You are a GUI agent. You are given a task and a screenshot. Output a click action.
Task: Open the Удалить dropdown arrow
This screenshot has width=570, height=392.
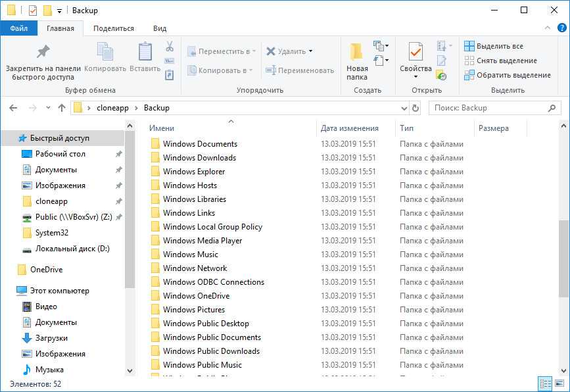pos(310,51)
